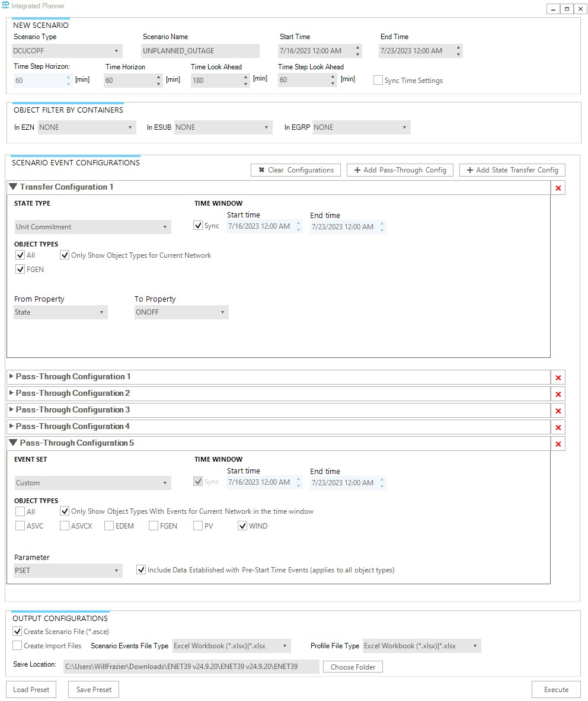
Task: Delete Transfer Configuration 1 with red X
Action: (x=558, y=188)
